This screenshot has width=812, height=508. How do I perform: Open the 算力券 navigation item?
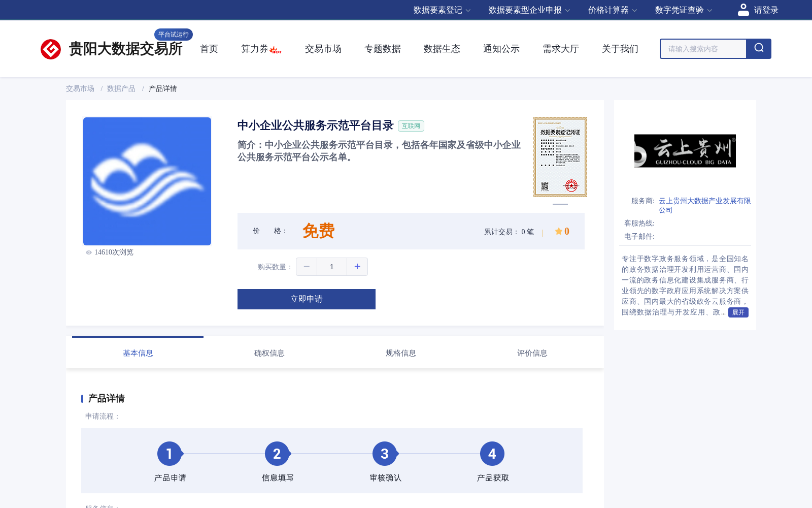255,49
